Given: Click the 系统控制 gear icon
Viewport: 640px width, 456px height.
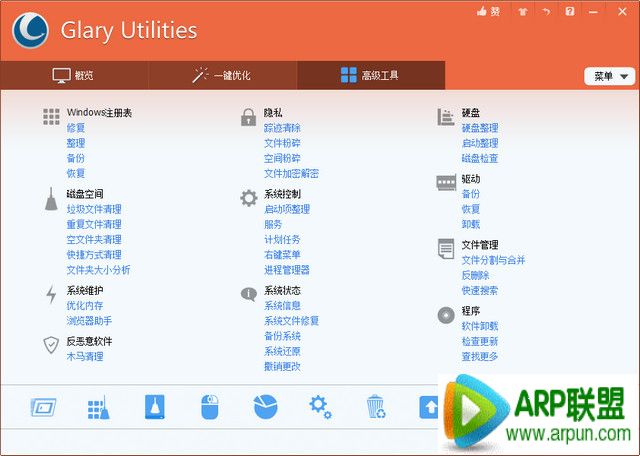Looking at the screenshot, I should (x=249, y=198).
